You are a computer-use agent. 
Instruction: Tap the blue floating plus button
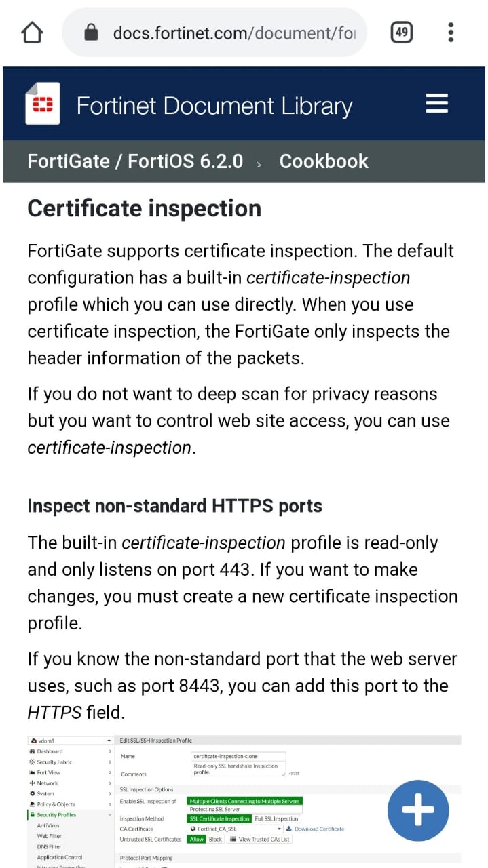point(418,810)
